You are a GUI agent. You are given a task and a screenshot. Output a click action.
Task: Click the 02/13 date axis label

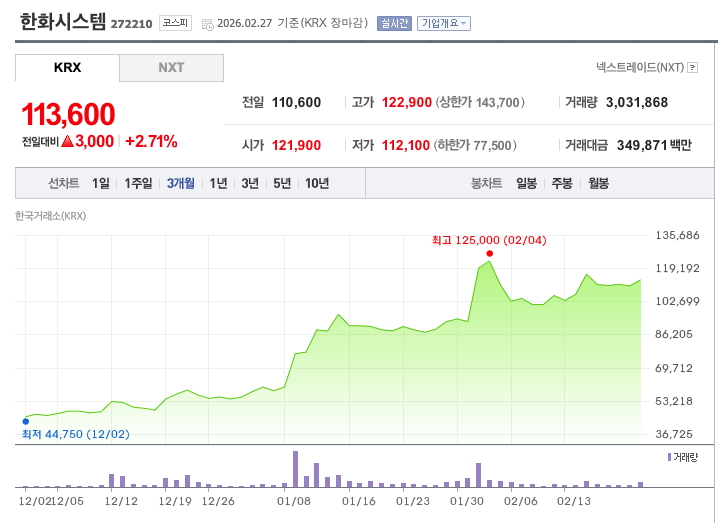(x=574, y=501)
